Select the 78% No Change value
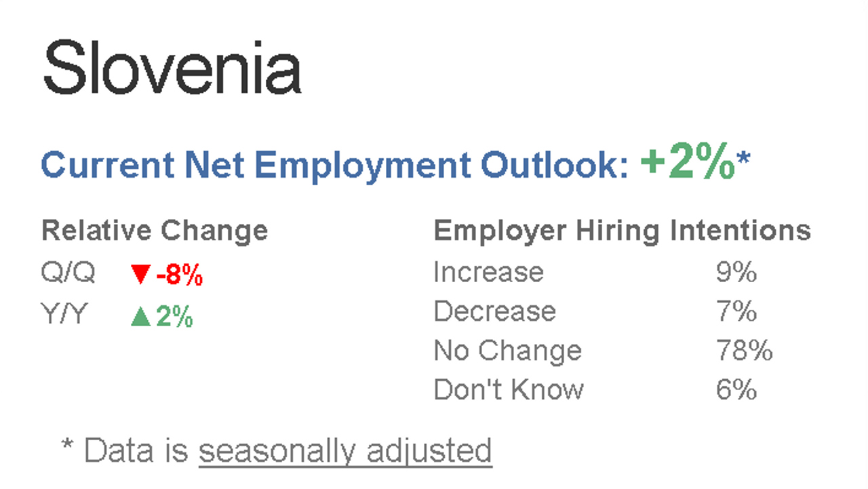 [x=745, y=351]
